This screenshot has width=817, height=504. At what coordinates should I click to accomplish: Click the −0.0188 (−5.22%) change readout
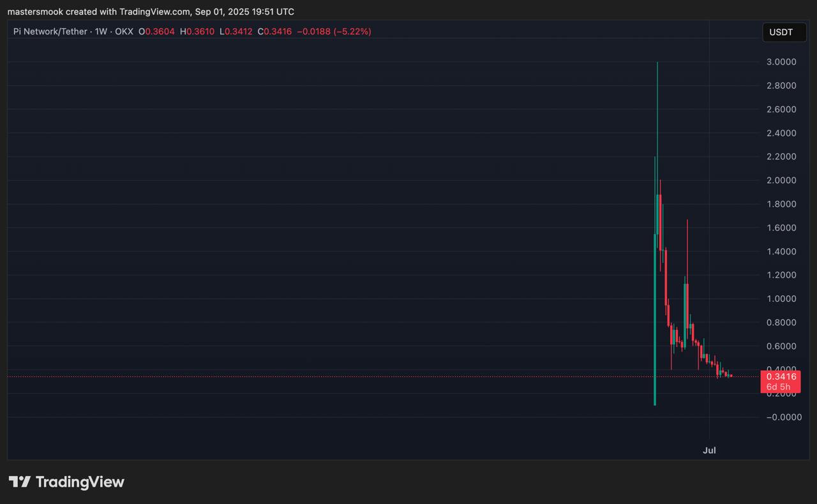click(x=334, y=31)
